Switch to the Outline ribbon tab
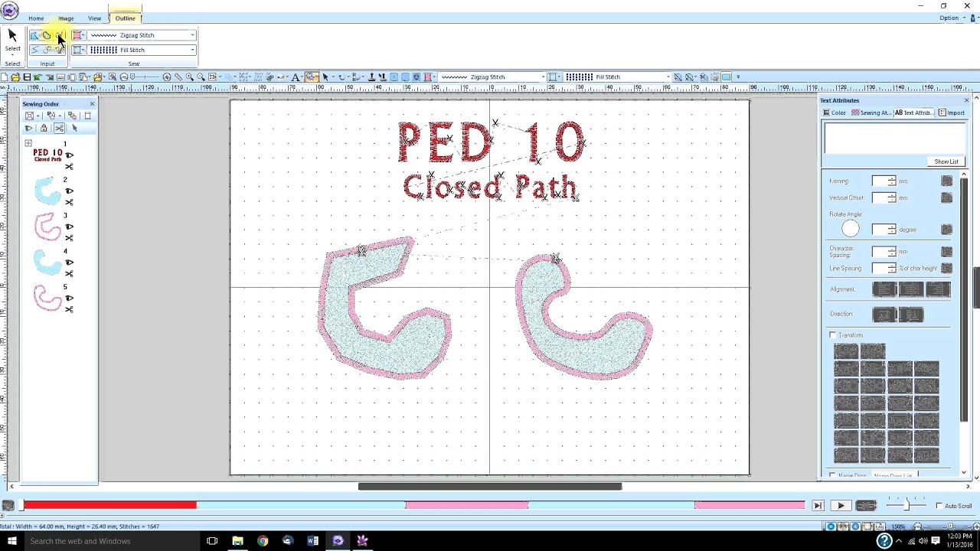The width and height of the screenshot is (980, 551). [125, 18]
